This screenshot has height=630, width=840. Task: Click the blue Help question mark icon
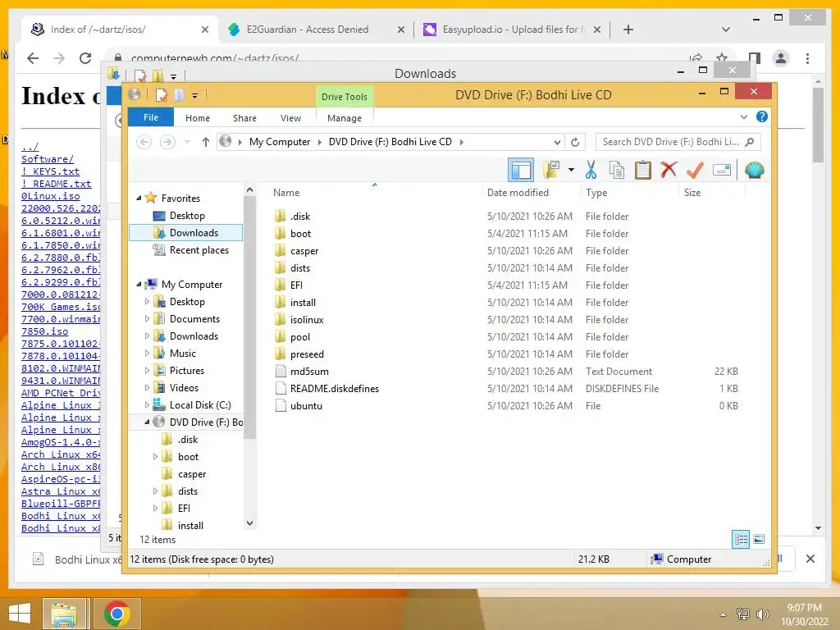tap(761, 116)
